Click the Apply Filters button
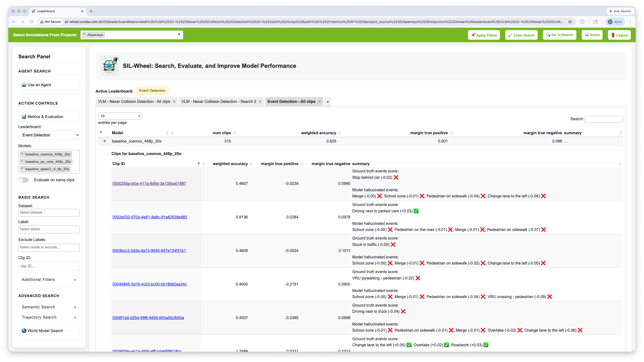Viewport: 644px width, 362px height. click(x=484, y=35)
